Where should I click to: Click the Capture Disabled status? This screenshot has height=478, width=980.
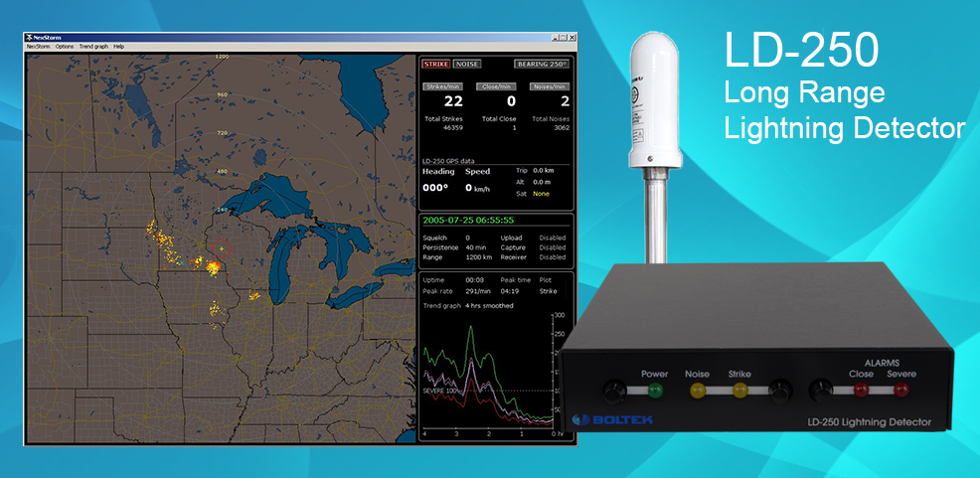(554, 247)
